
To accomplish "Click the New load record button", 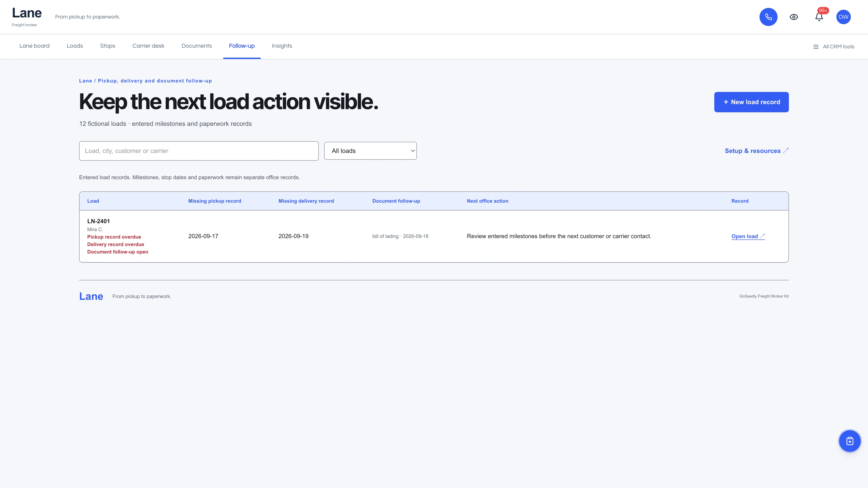I will (751, 102).
